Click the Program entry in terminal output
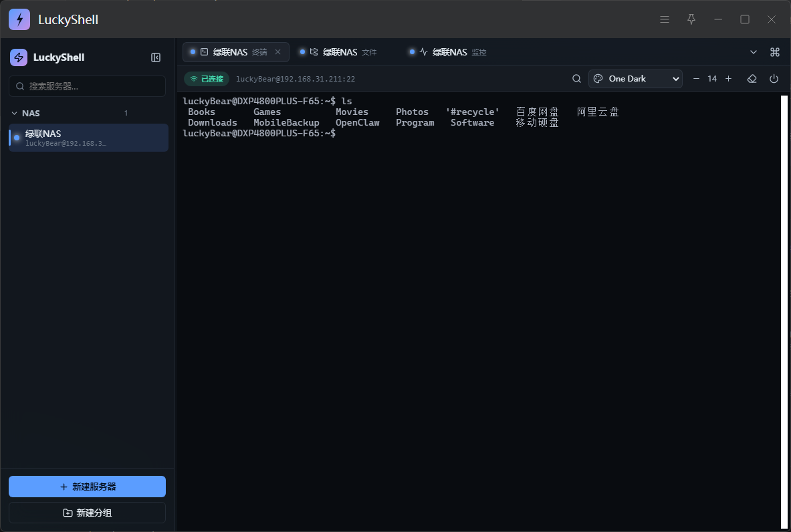Image resolution: width=791 pixels, height=532 pixels. tap(415, 122)
